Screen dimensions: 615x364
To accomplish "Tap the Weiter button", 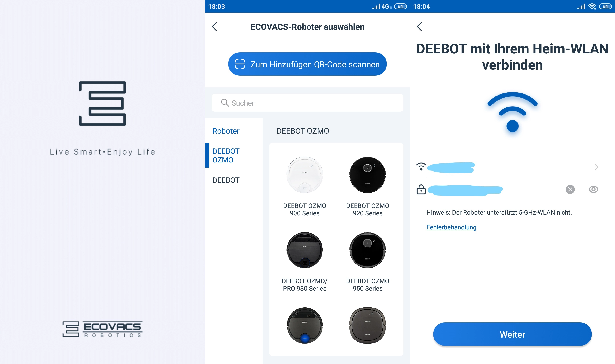I will (x=512, y=334).
